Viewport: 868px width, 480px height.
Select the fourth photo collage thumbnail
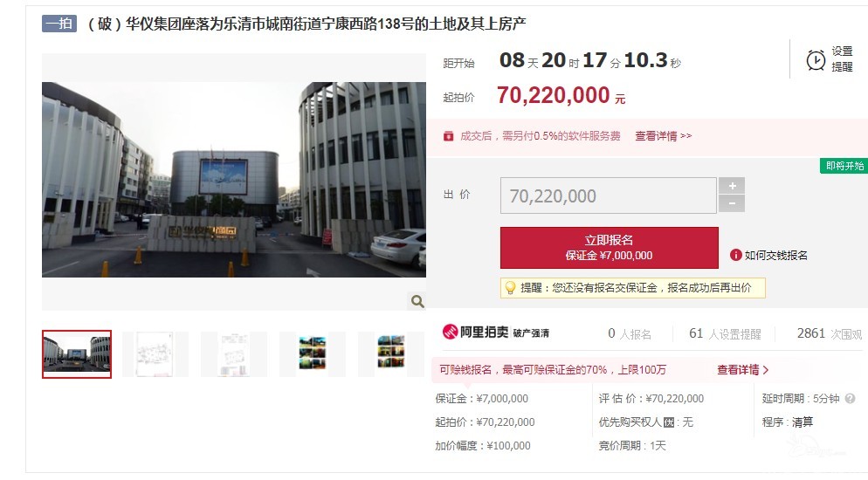point(313,354)
